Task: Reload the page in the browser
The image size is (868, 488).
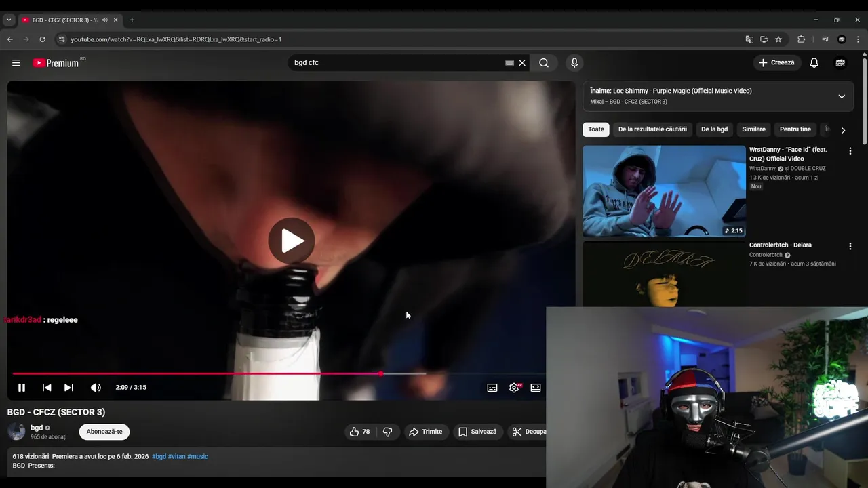Action: tap(42, 39)
